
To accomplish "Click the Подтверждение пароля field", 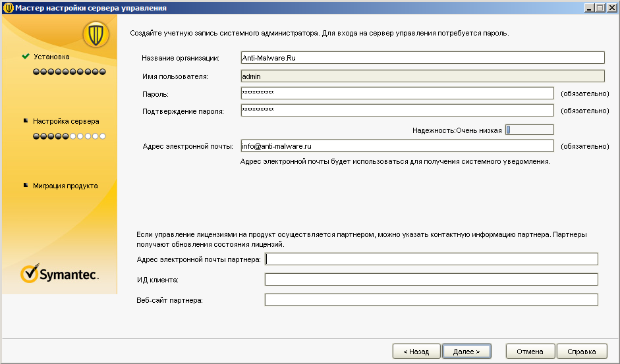I will (397, 111).
